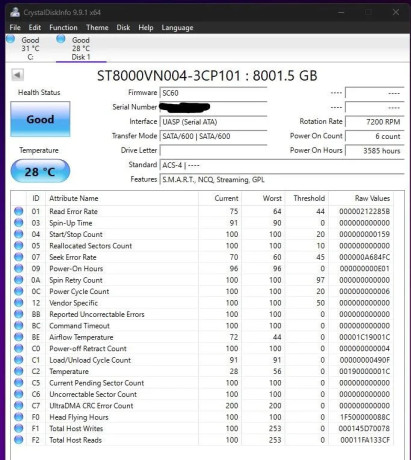
Task: Open the Function menu
Action: click(63, 28)
